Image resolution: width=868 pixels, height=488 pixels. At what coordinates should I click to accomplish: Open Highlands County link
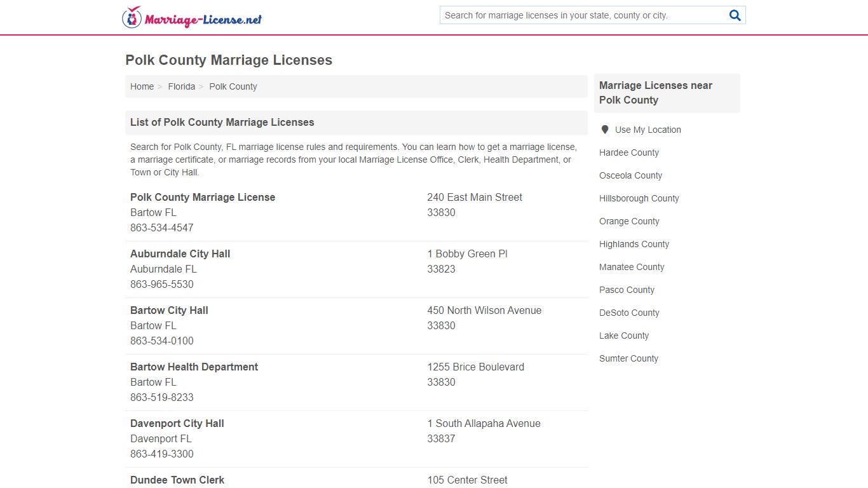[634, 244]
